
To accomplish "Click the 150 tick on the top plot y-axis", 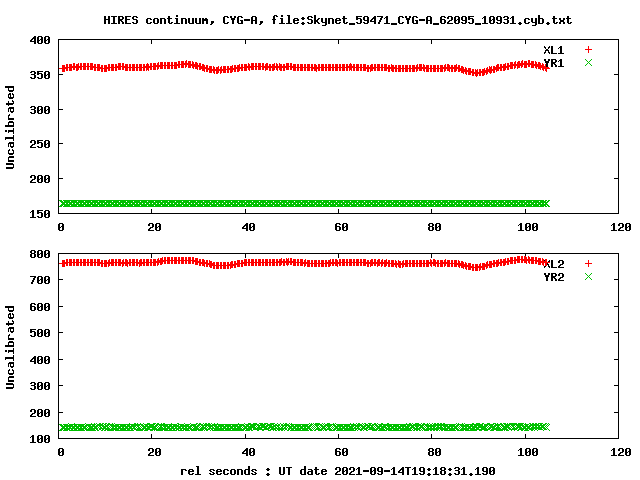I will pos(40,214).
